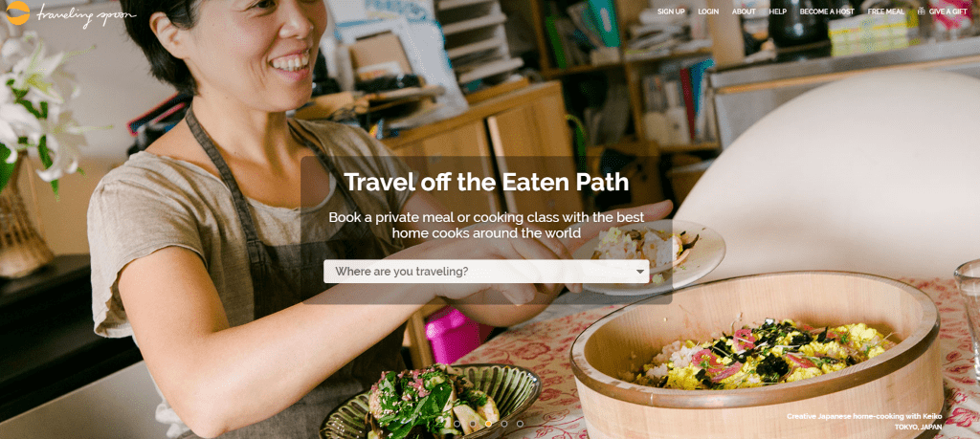The height and width of the screenshot is (439, 980).
Task: Click the 'Where are you traveling?' field
Action: 486,272
